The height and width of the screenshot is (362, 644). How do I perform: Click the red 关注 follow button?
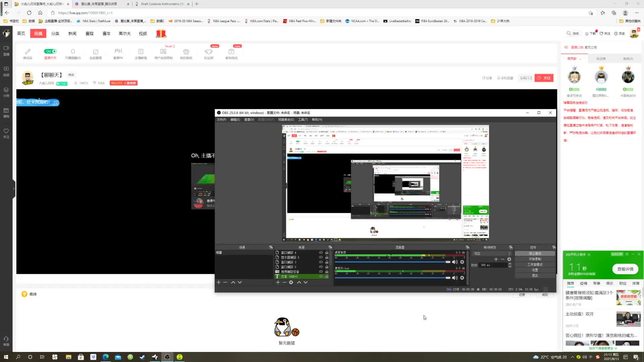click(544, 78)
